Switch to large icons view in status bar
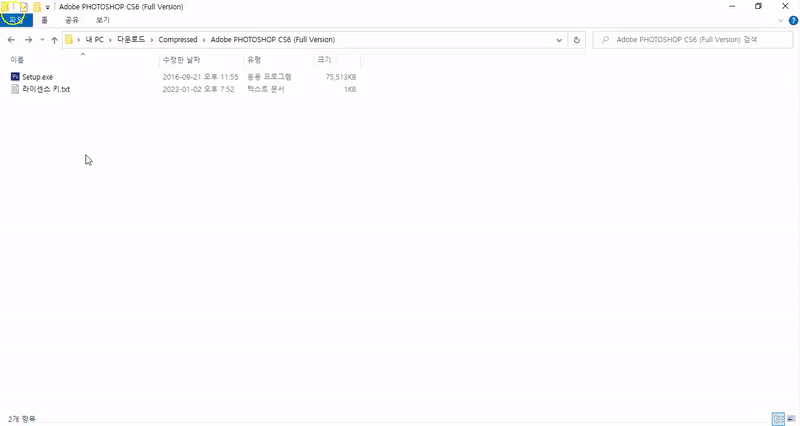Image resolution: width=800 pixels, height=426 pixels. tap(791, 419)
